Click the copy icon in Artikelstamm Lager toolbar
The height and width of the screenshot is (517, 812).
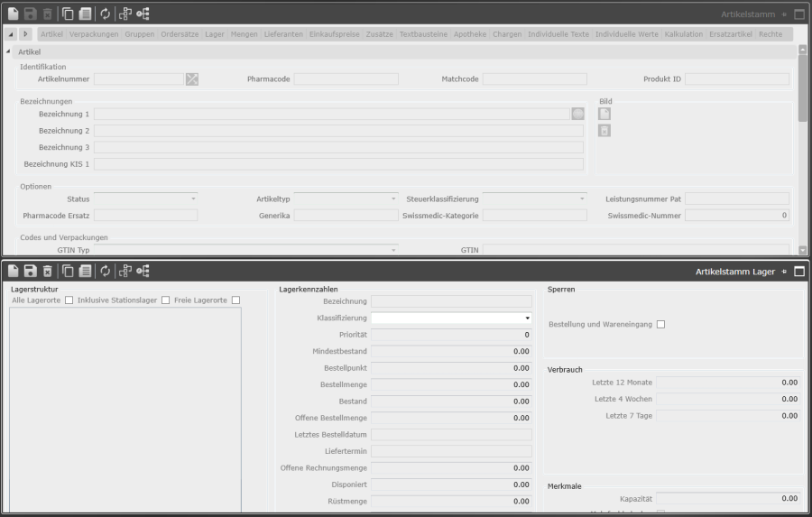(x=68, y=271)
